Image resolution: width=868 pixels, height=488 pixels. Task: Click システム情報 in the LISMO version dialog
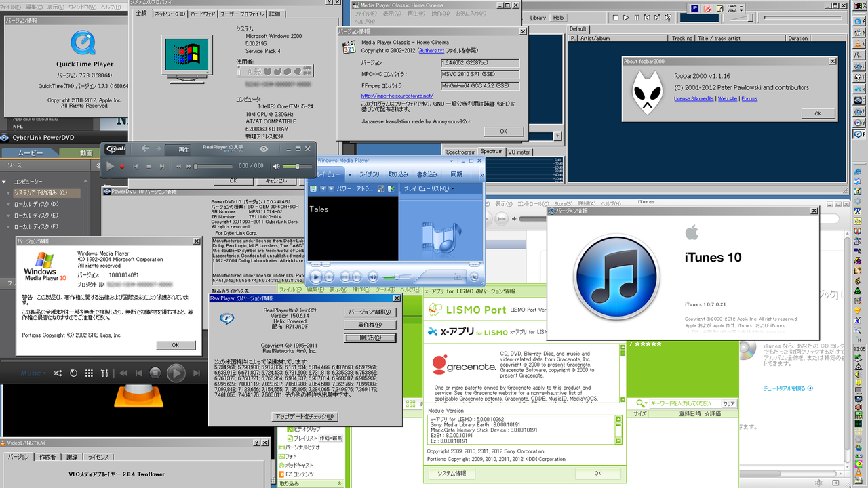(452, 474)
